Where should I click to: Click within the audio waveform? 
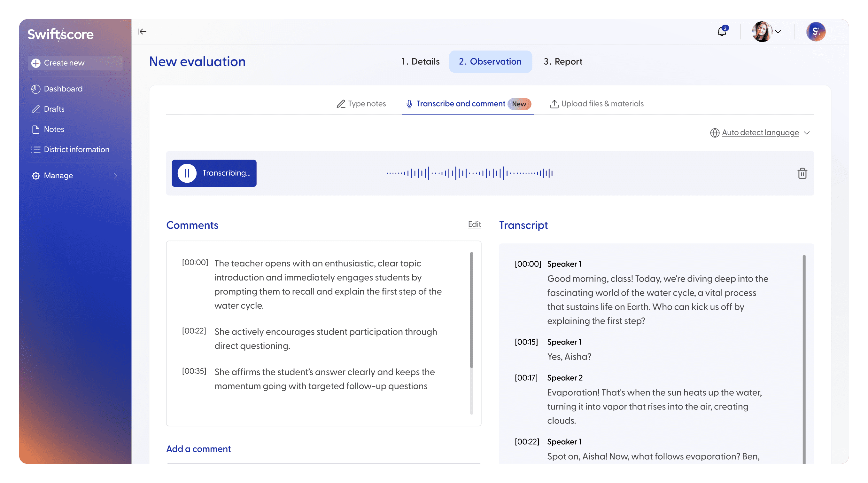click(x=469, y=173)
